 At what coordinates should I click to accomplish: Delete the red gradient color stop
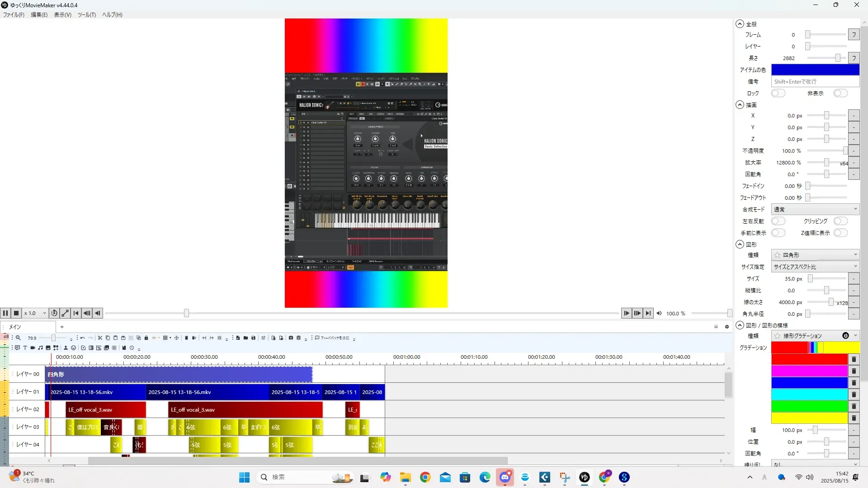854,359
